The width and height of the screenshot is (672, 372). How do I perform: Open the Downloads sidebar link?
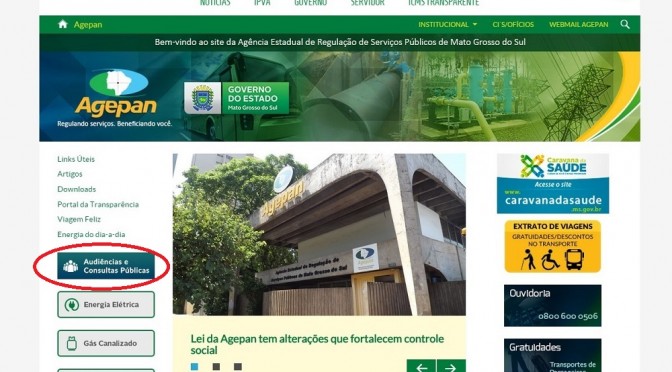coord(77,189)
